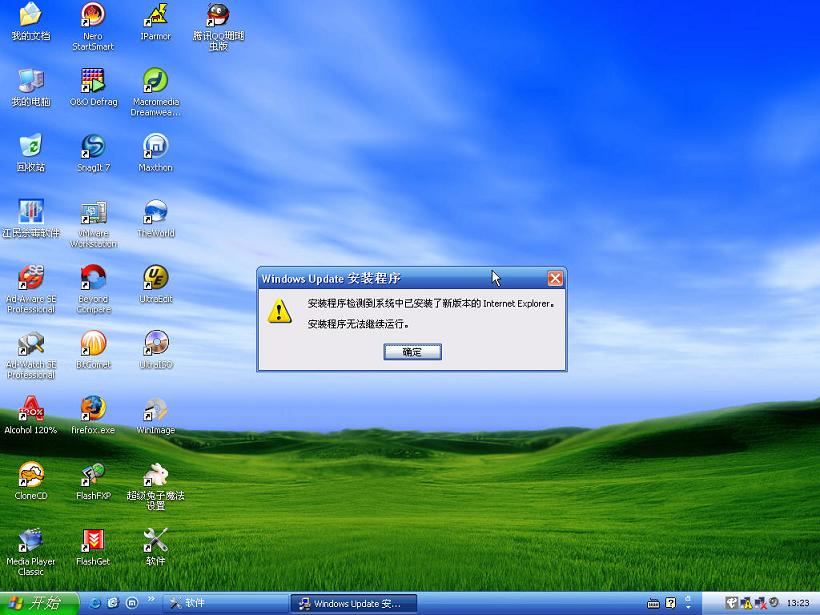Select the 腾讯QQ珊瑚虫版 penguin icon

(219, 26)
